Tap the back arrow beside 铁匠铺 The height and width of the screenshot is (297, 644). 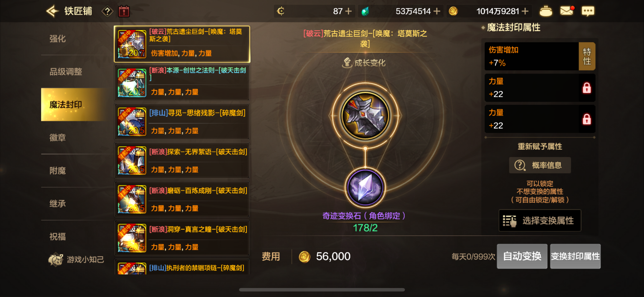53,11
